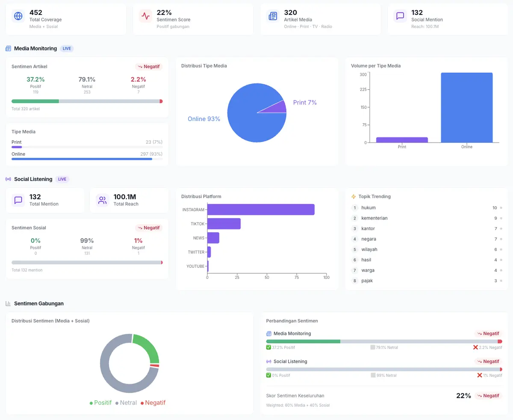Click the broadcast icon next to Social Listening heading
This screenshot has height=420, width=513.
pyautogui.click(x=8, y=179)
